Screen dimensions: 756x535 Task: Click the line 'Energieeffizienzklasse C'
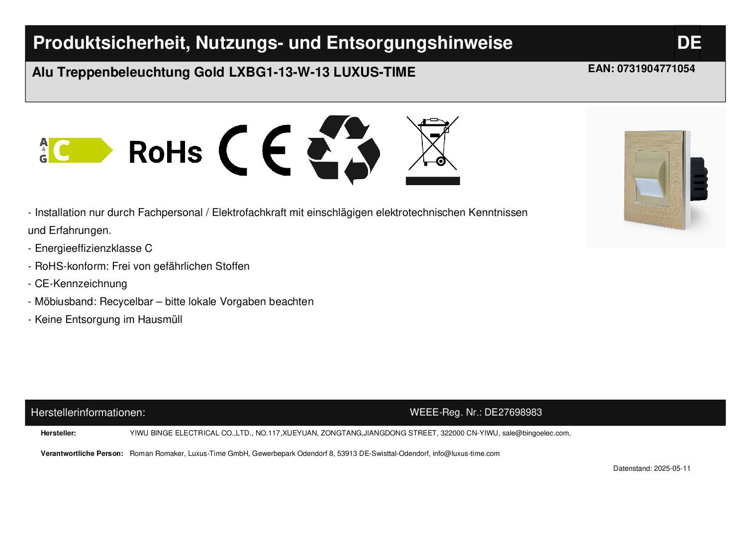(x=90, y=248)
